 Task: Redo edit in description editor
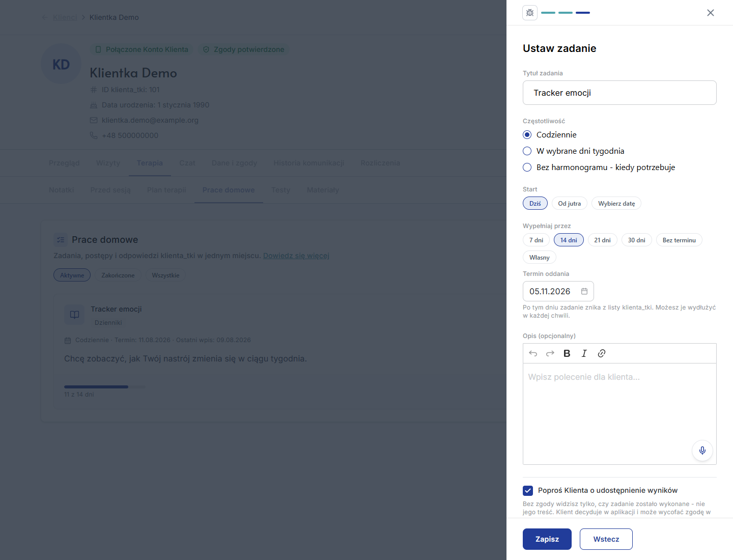click(550, 353)
